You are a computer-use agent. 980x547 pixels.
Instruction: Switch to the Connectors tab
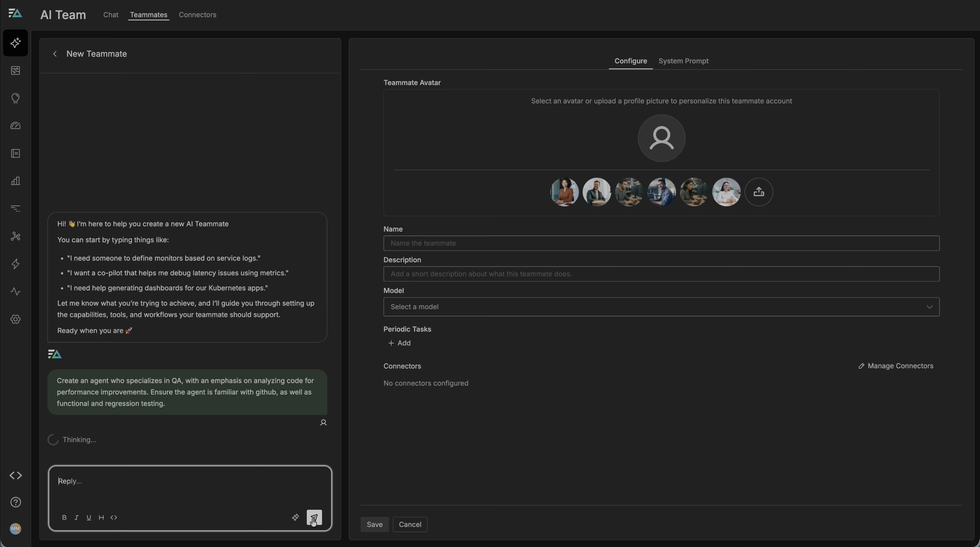pyautogui.click(x=198, y=15)
